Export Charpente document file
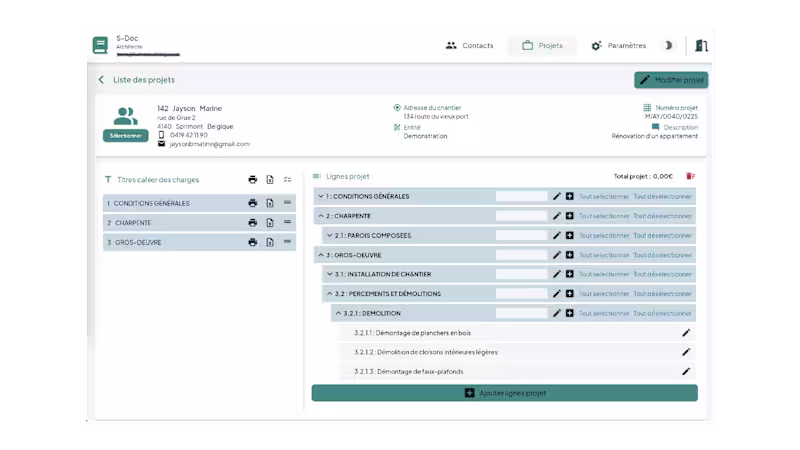800x450 pixels. point(270,222)
